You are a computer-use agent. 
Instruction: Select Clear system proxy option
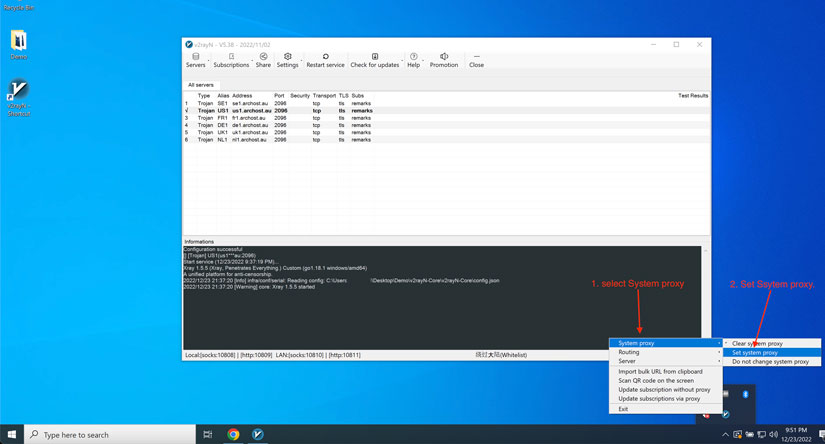[x=757, y=343]
